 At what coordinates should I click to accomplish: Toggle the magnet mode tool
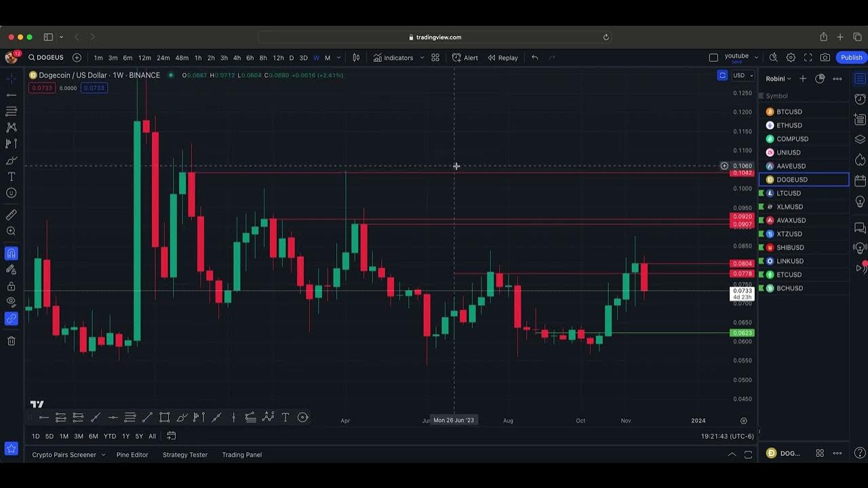(x=11, y=253)
